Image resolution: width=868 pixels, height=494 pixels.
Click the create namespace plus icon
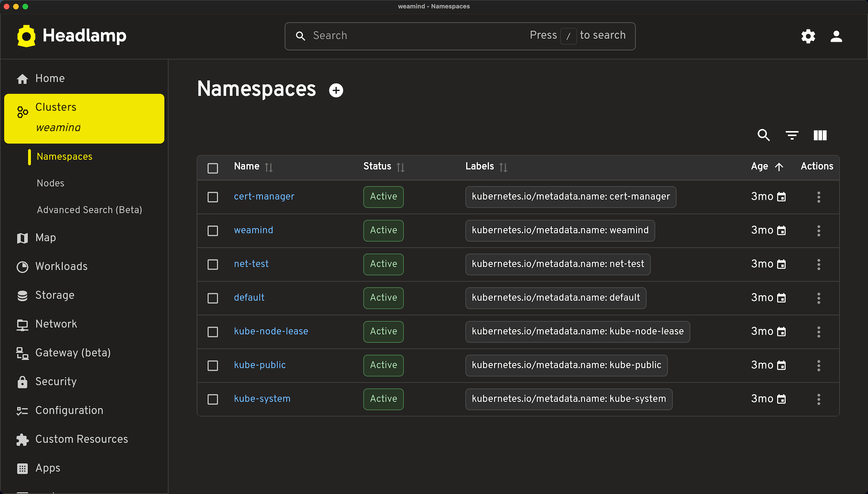[x=336, y=90]
